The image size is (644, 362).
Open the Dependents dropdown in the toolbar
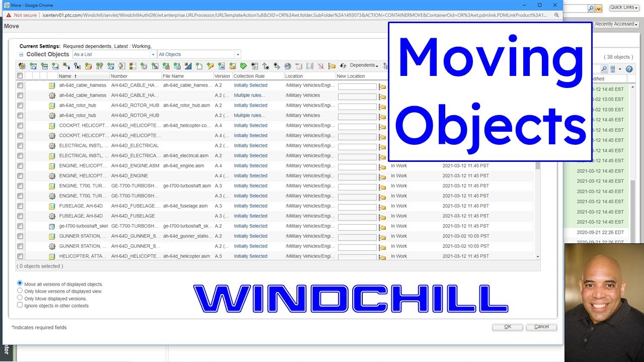(x=364, y=65)
